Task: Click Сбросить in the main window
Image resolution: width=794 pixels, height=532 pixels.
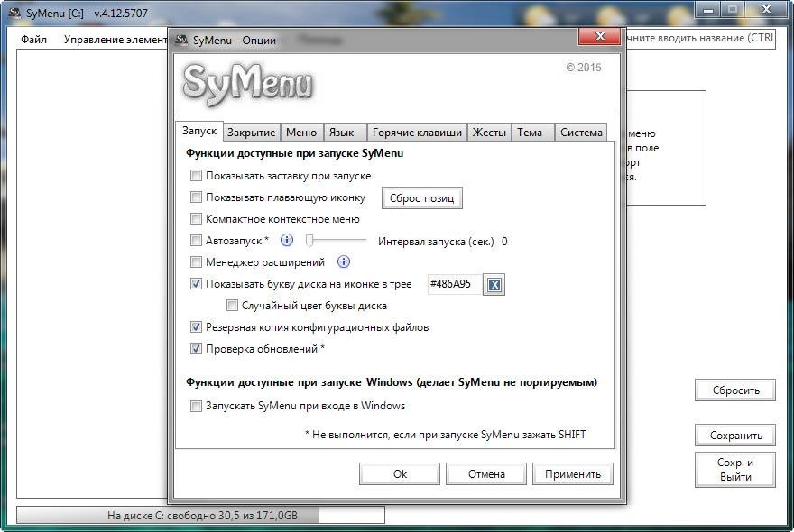Action: 735,390
